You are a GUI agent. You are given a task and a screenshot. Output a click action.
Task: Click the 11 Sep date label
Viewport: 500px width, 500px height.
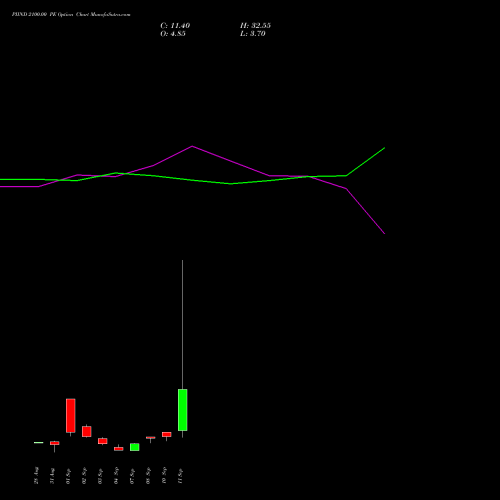pos(180,476)
